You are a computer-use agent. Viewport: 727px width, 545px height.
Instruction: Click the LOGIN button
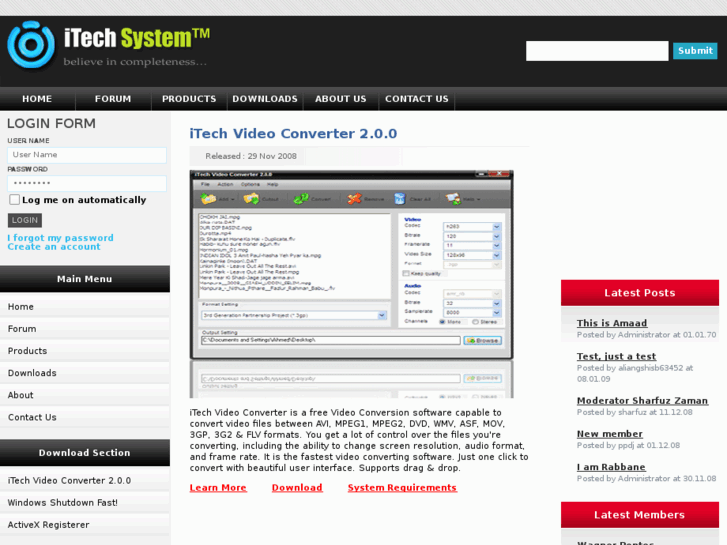(x=25, y=220)
